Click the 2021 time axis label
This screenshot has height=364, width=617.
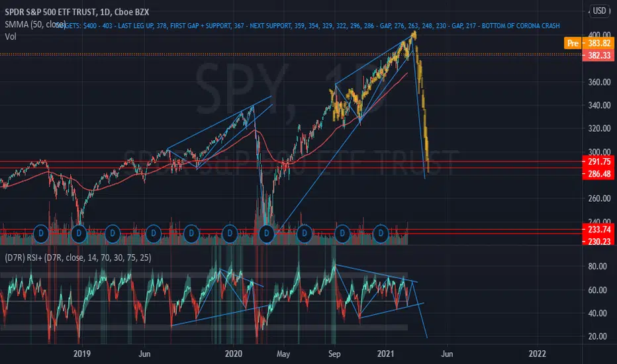coord(385,353)
